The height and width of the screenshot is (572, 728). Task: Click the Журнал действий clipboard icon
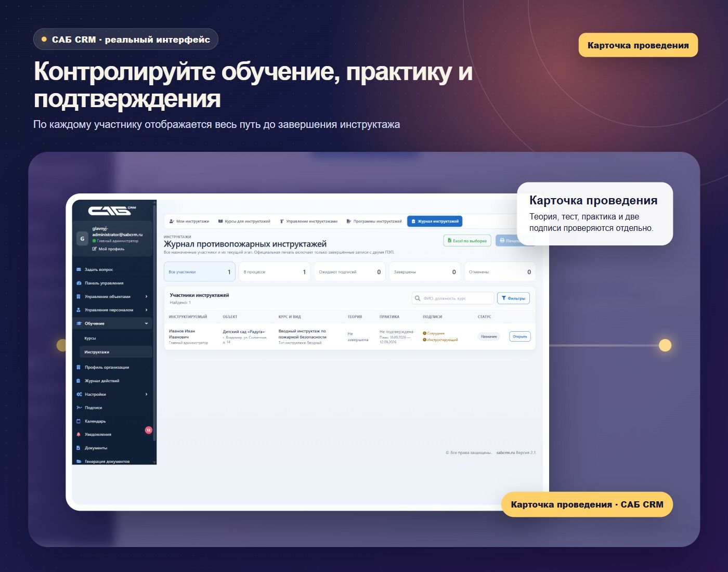click(79, 381)
